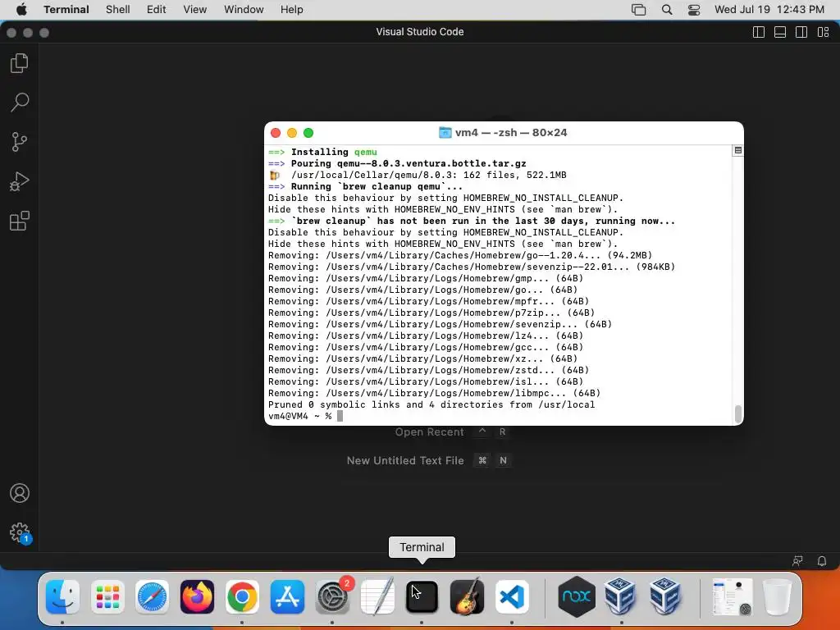Open the Window menu

244,10
